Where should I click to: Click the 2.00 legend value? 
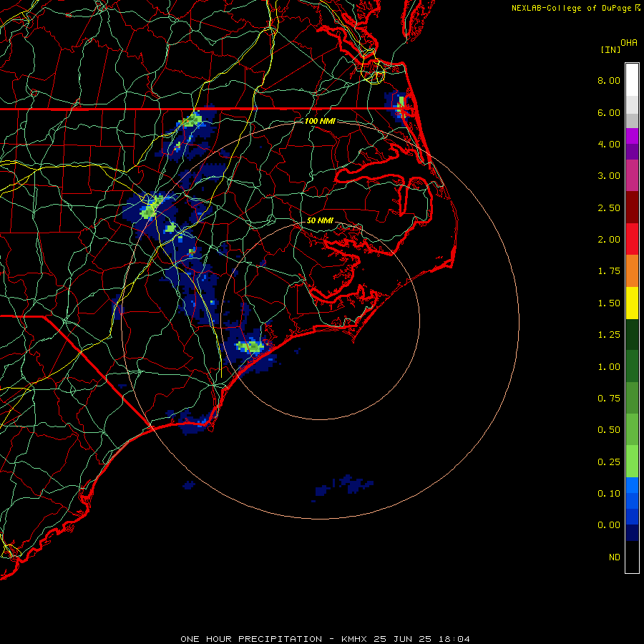[x=609, y=240]
